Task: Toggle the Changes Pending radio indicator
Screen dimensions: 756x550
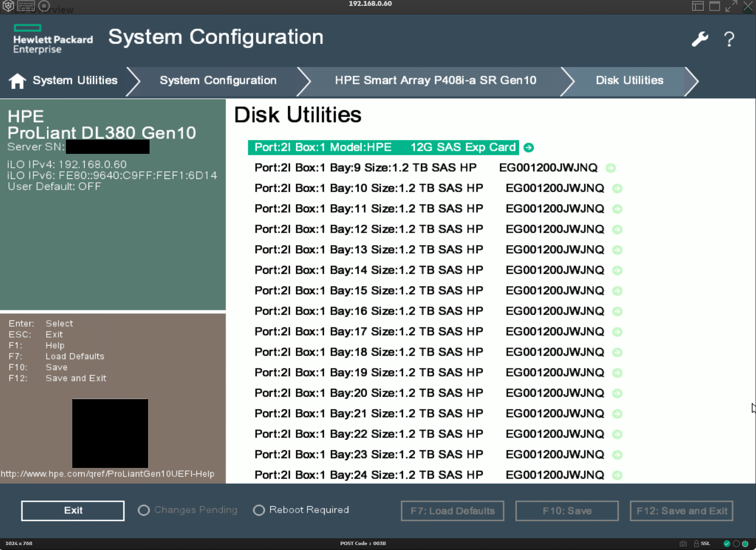Action: (144, 510)
